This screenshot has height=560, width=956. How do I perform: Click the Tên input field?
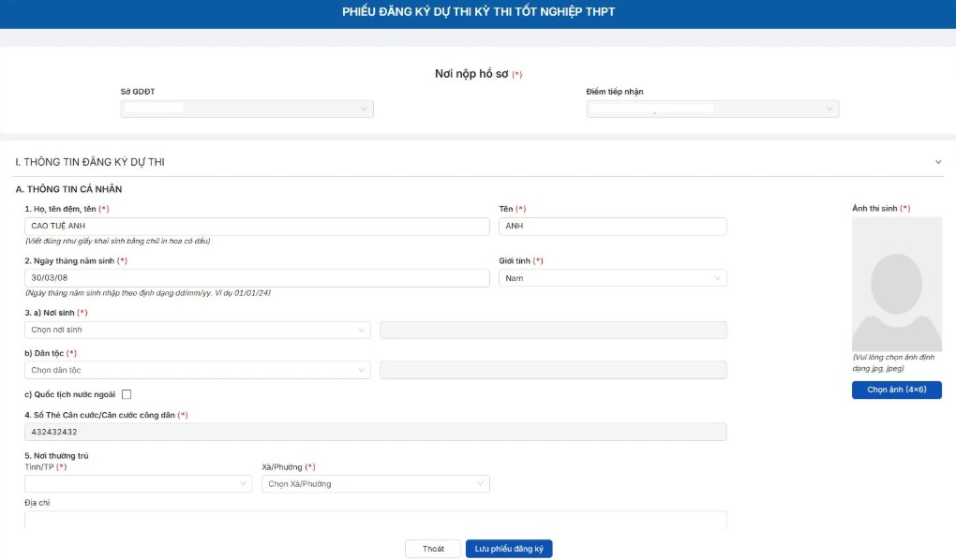click(x=612, y=227)
